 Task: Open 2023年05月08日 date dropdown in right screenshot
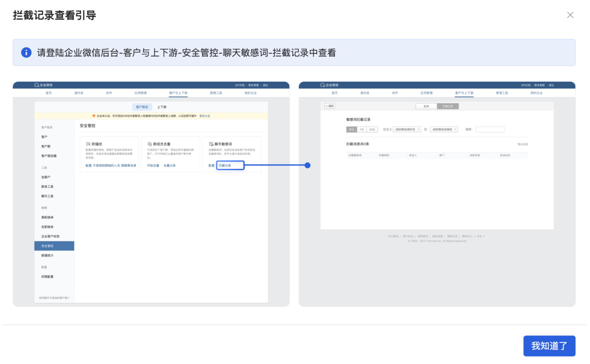pos(444,129)
